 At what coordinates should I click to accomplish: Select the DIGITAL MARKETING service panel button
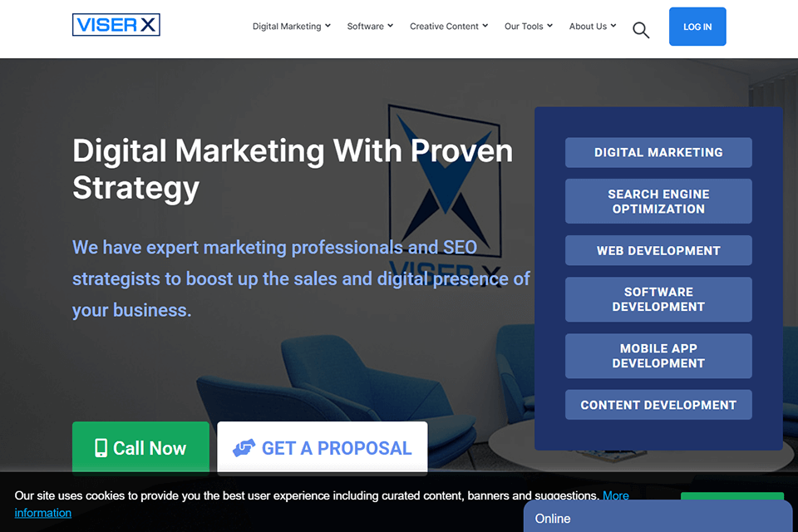click(x=658, y=152)
